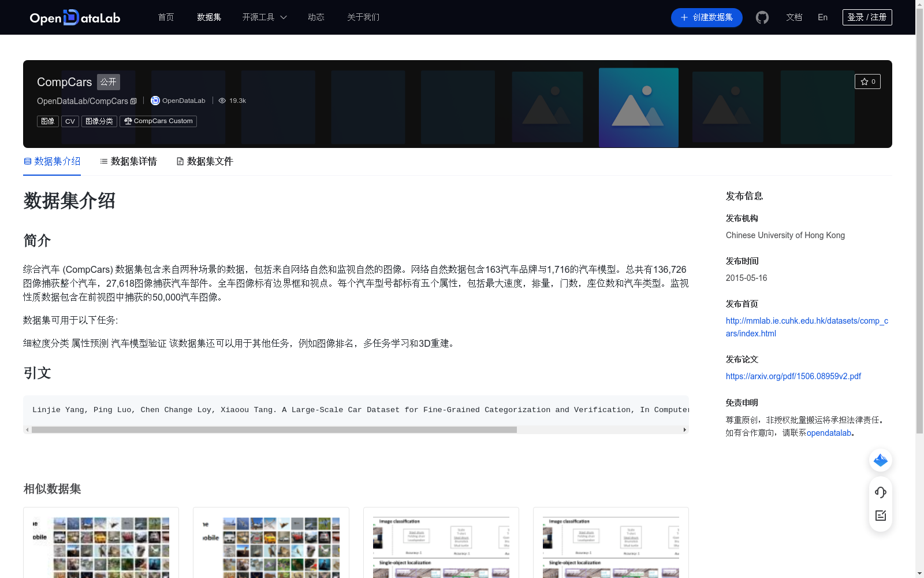Open the first similar dataset thumbnail

click(x=100, y=542)
